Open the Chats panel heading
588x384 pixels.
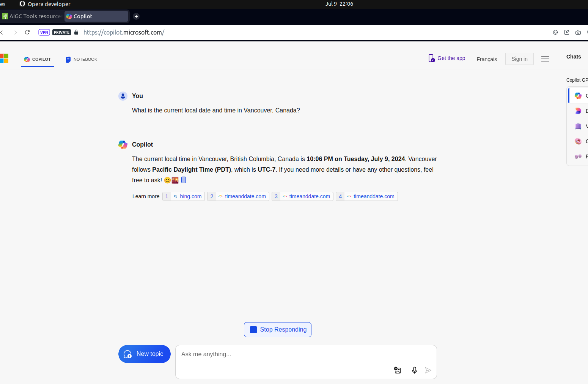574,57
